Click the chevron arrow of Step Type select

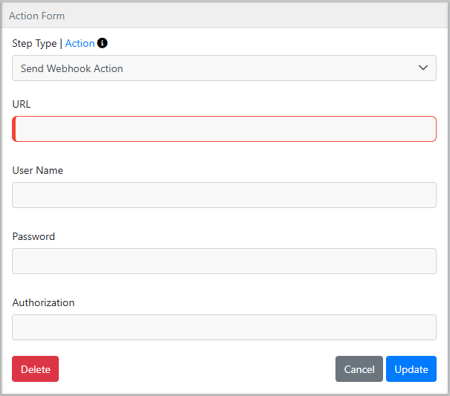tap(423, 68)
